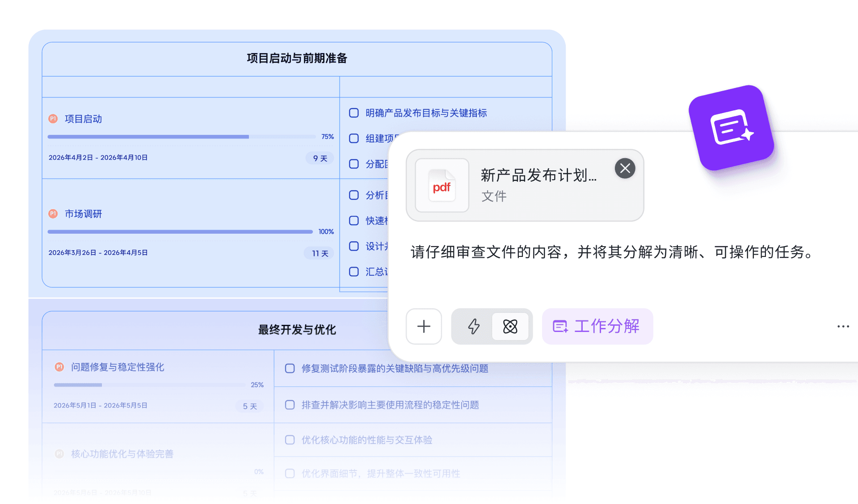Open the 市场调研 task title
The height and width of the screenshot is (504, 858).
coord(84,214)
